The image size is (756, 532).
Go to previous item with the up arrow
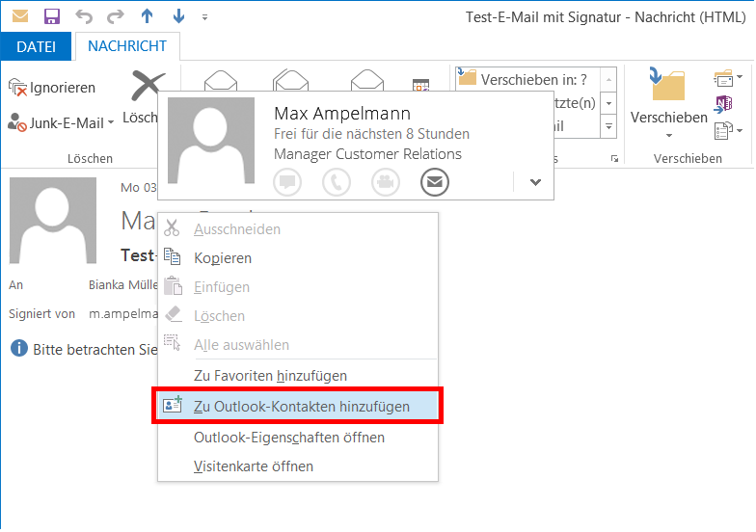click(x=147, y=16)
